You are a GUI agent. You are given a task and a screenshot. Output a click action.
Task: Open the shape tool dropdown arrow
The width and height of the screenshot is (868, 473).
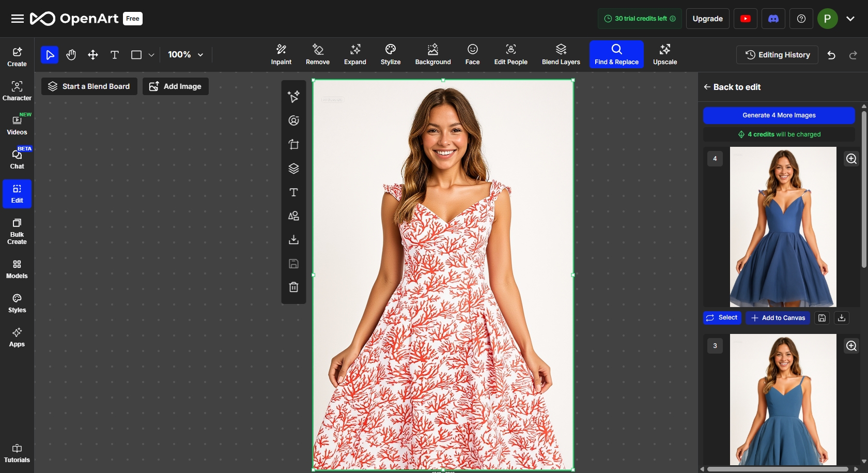coord(151,55)
